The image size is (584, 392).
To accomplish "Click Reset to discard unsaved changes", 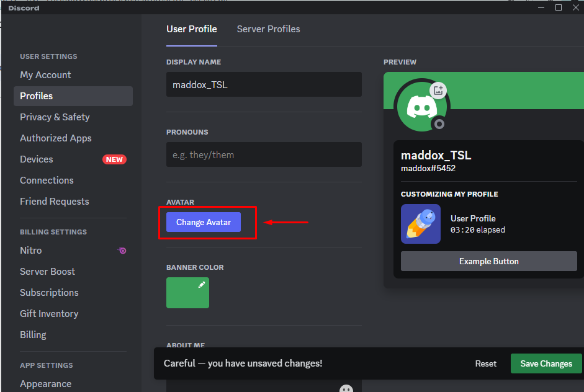I will pyautogui.click(x=486, y=363).
